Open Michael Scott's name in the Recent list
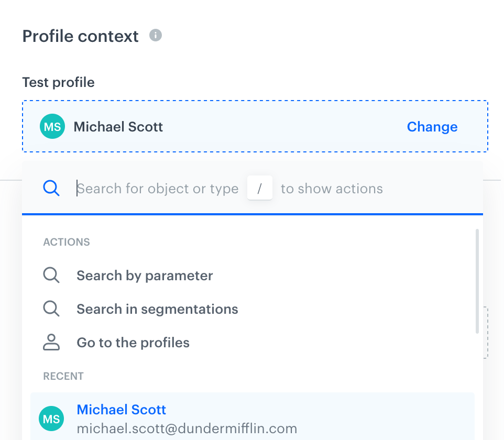The height and width of the screenshot is (440, 504). tap(122, 410)
